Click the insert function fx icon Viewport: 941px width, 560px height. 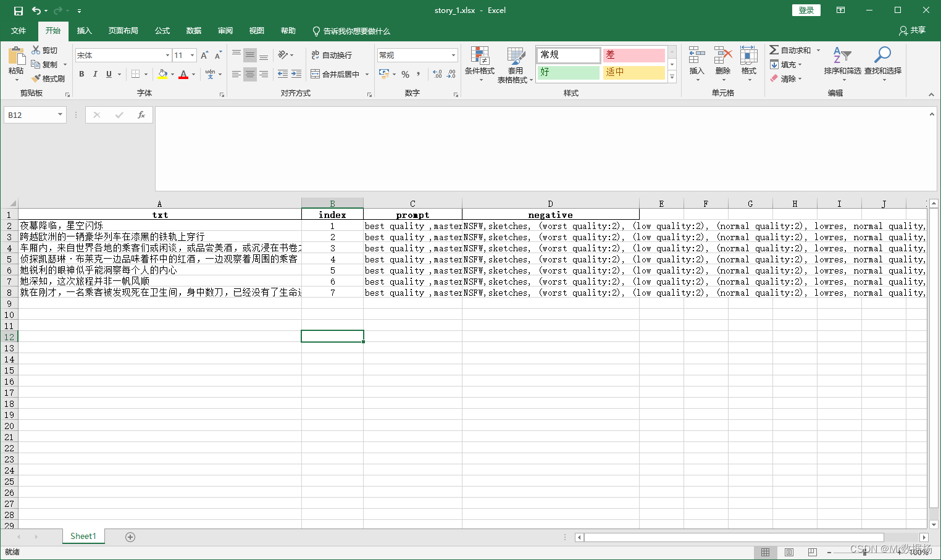pyautogui.click(x=141, y=115)
